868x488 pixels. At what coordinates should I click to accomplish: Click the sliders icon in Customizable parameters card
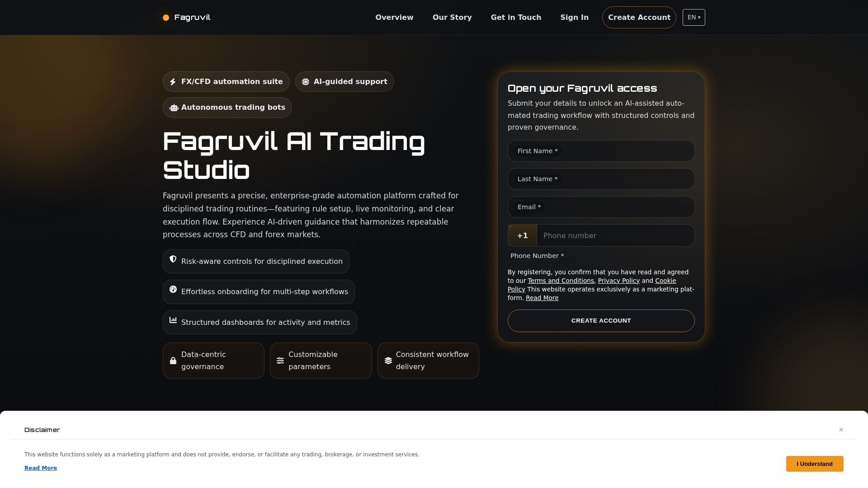(x=280, y=361)
